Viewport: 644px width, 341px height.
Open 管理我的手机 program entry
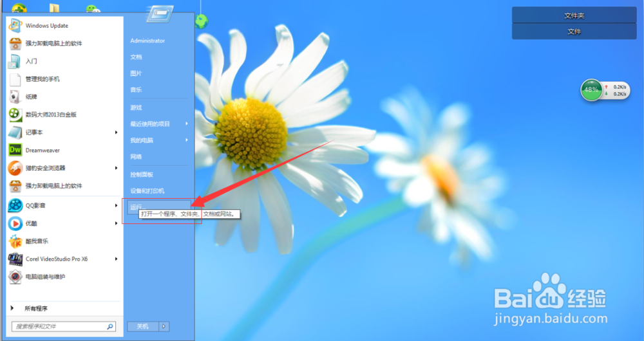(43, 78)
